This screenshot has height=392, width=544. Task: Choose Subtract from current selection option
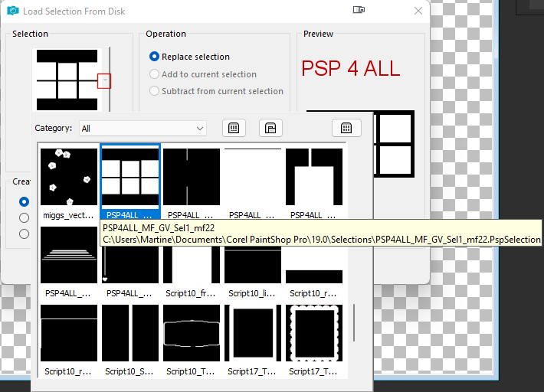pos(155,91)
